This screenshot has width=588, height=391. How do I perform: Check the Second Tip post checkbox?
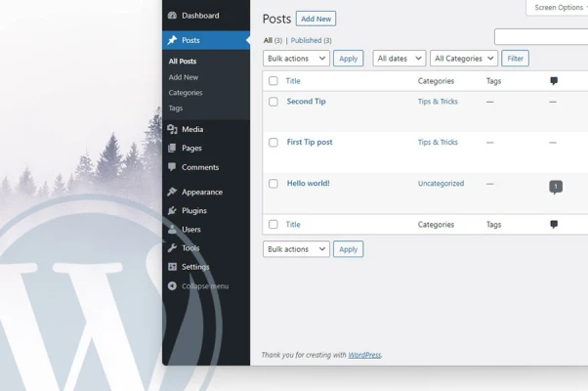point(273,102)
